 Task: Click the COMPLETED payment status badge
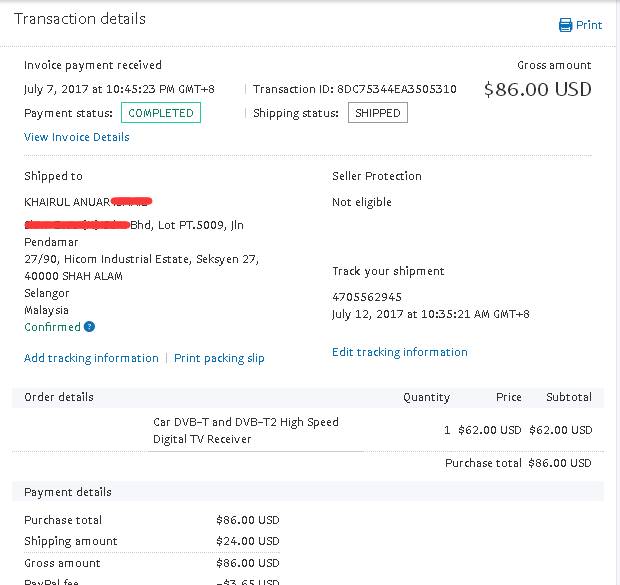pos(161,113)
